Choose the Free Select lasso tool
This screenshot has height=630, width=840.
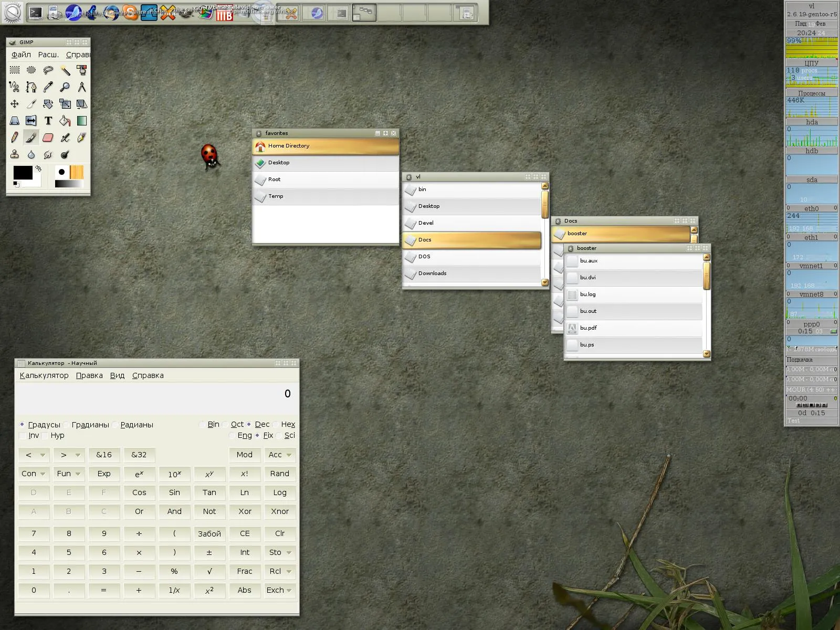point(48,70)
